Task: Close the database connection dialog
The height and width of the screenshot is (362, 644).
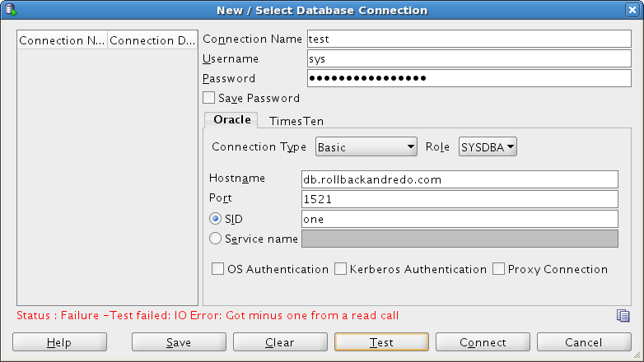Action: (632, 10)
